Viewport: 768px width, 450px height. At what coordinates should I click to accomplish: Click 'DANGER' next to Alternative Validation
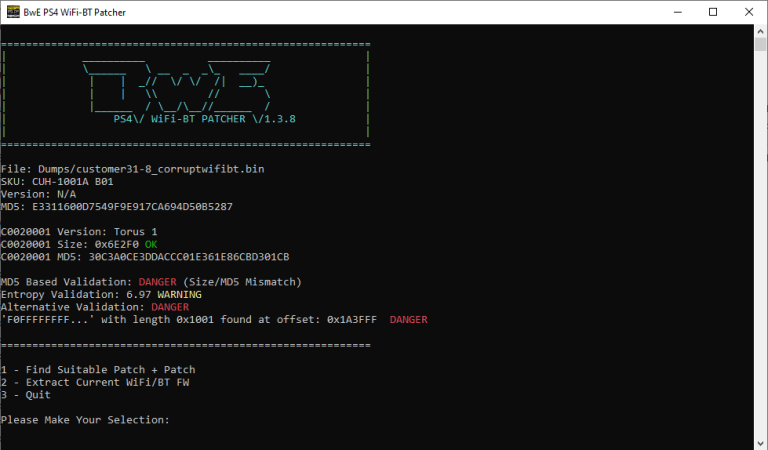170,307
